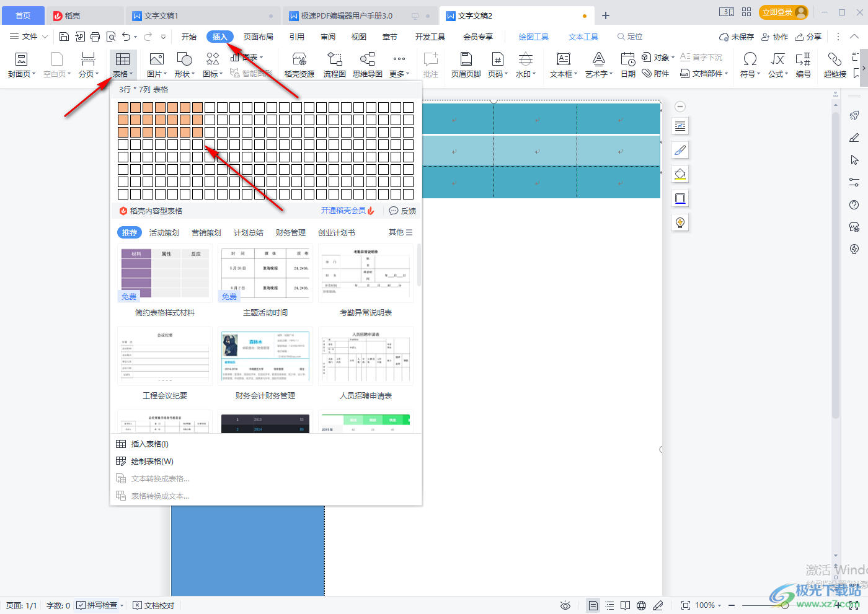
Task: Click zoom slider handle in status bar
Action: pyautogui.click(x=785, y=605)
